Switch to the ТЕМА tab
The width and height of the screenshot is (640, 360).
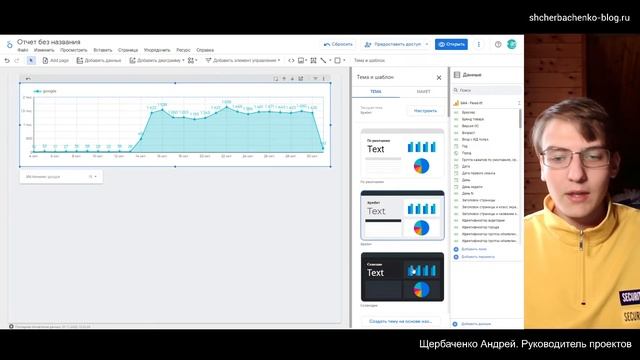pyautogui.click(x=376, y=91)
